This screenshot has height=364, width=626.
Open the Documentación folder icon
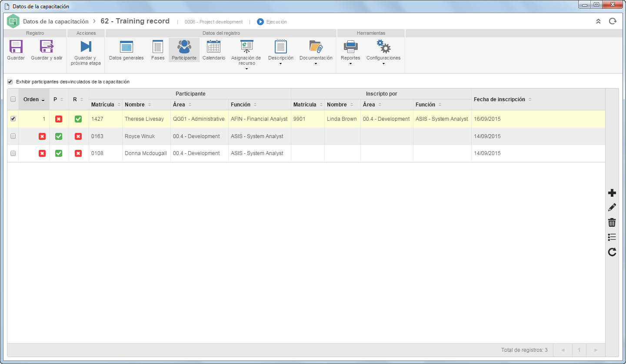point(316,46)
